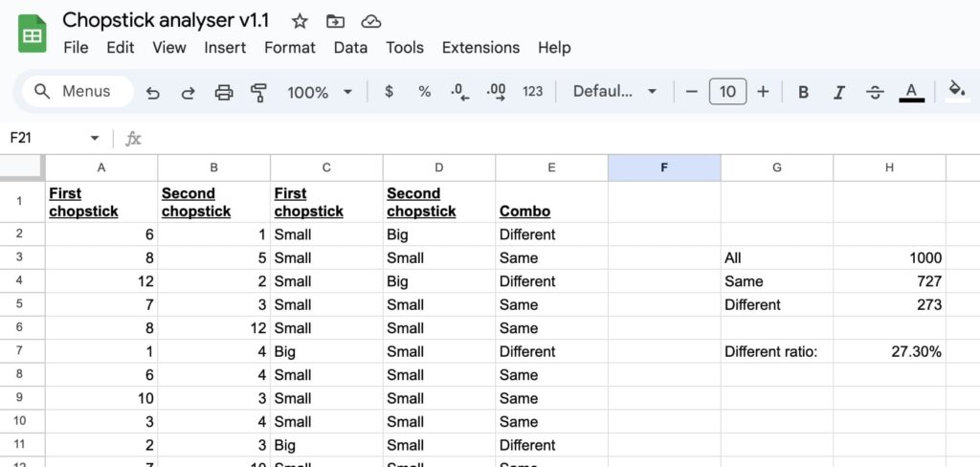Image resolution: width=980 pixels, height=467 pixels.
Task: Decrease font size with minus button
Action: point(691,92)
